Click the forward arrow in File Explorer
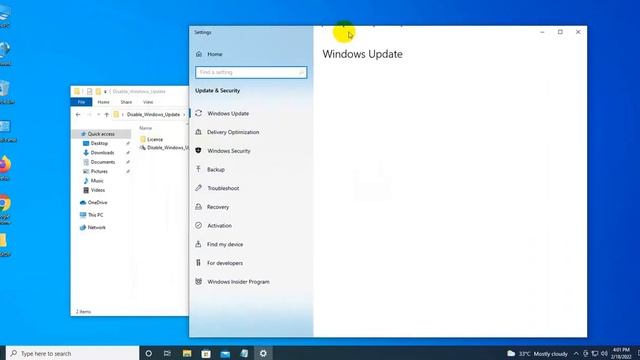640x360 pixels. click(89, 115)
